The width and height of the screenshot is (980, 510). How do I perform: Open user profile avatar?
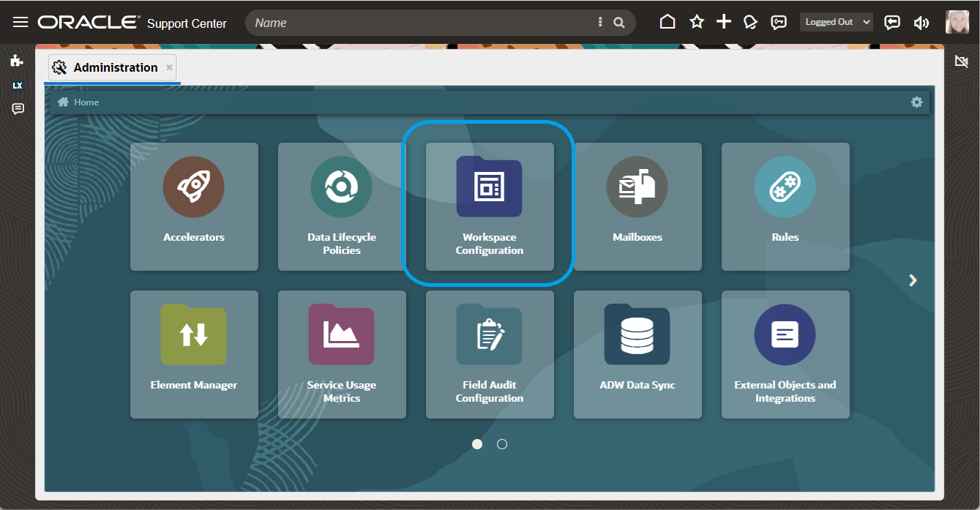[957, 22]
